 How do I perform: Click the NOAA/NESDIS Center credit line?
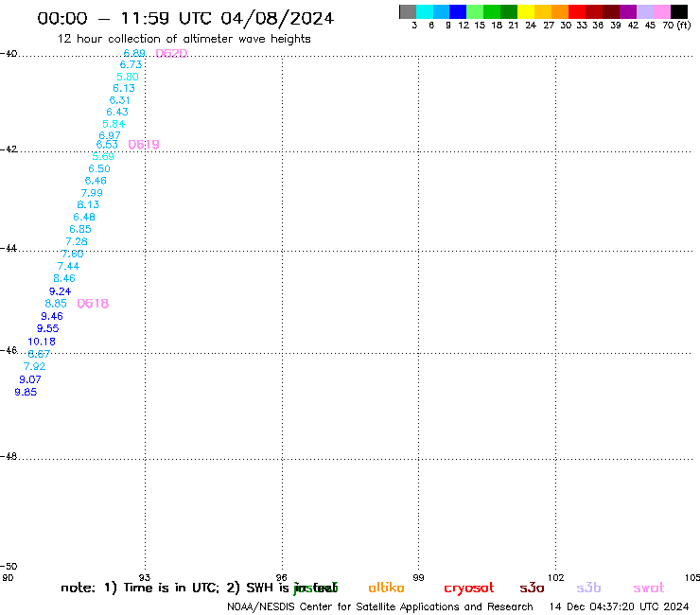pos(380,607)
